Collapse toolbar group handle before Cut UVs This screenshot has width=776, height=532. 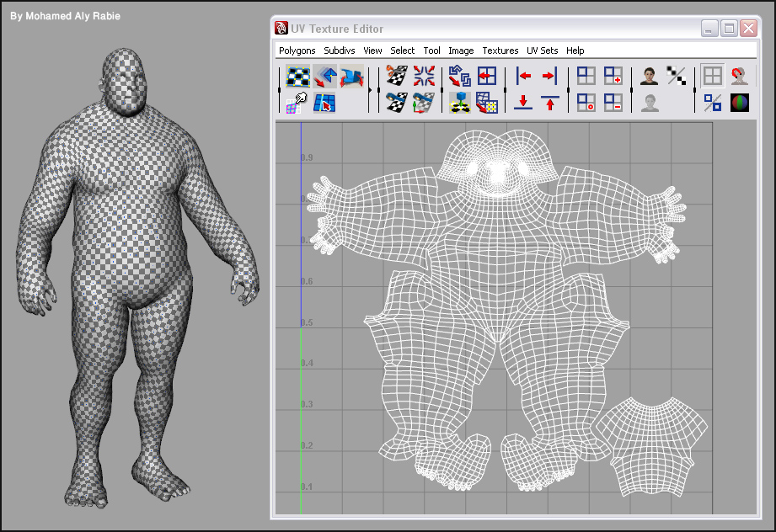click(x=378, y=89)
